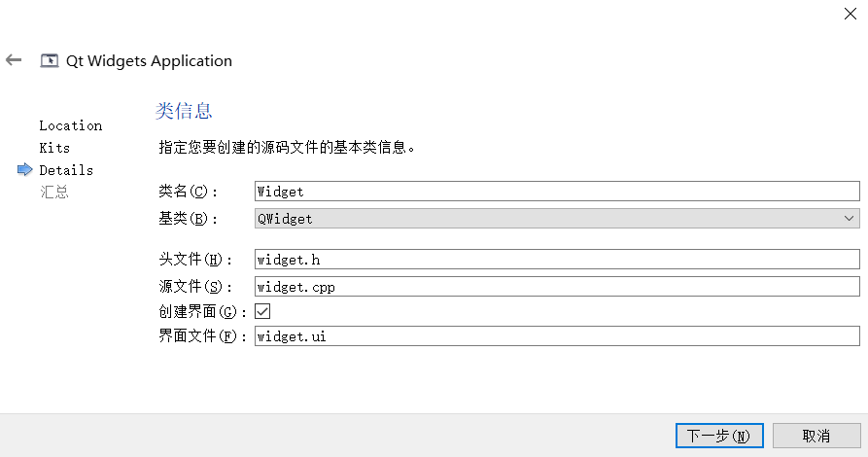The width and height of the screenshot is (868, 457).
Task: Toggle the 创建界面 checkbox
Action: click(x=262, y=311)
